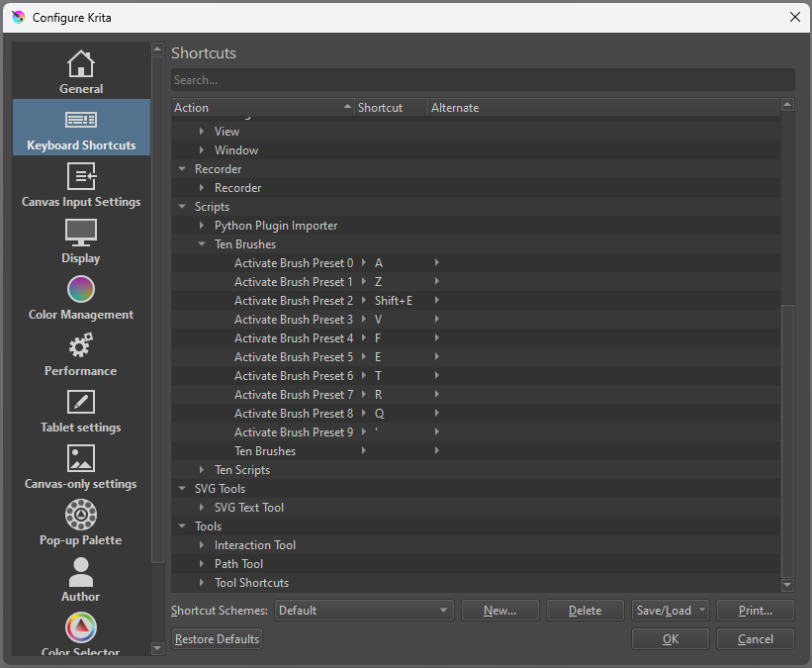
Task: Expand the Window shortcut group
Action: (202, 150)
